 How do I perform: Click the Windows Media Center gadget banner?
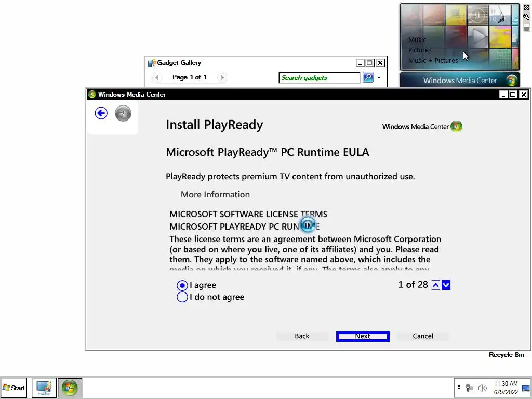tap(460, 81)
